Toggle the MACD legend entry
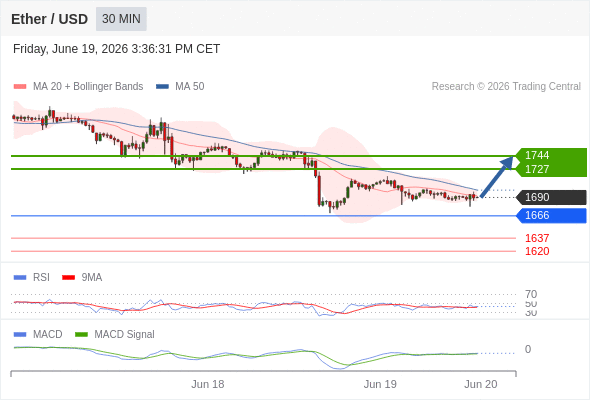 (x=38, y=334)
